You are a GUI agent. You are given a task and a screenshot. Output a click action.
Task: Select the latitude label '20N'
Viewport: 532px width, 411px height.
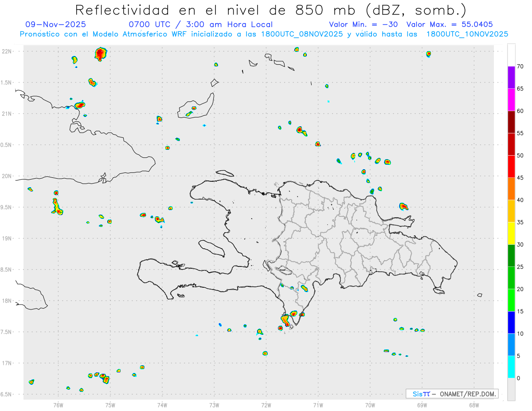click(7, 176)
